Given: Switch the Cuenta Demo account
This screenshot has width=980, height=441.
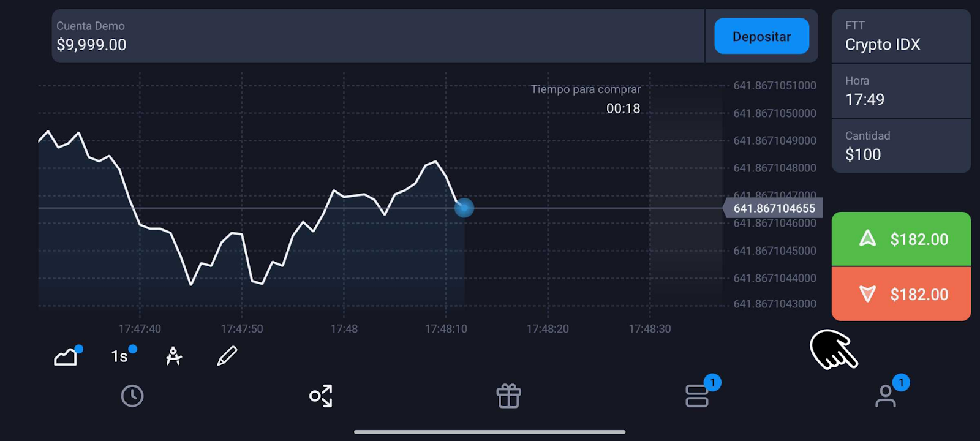Looking at the screenshot, I should pyautogui.click(x=378, y=36).
